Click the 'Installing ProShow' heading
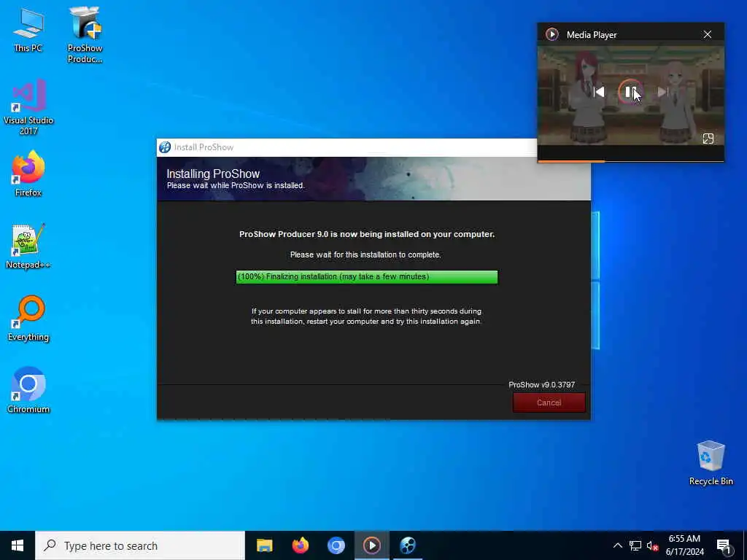 [213, 174]
